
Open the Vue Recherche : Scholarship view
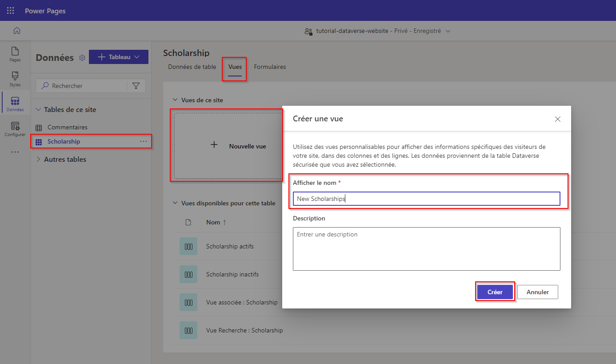click(244, 330)
